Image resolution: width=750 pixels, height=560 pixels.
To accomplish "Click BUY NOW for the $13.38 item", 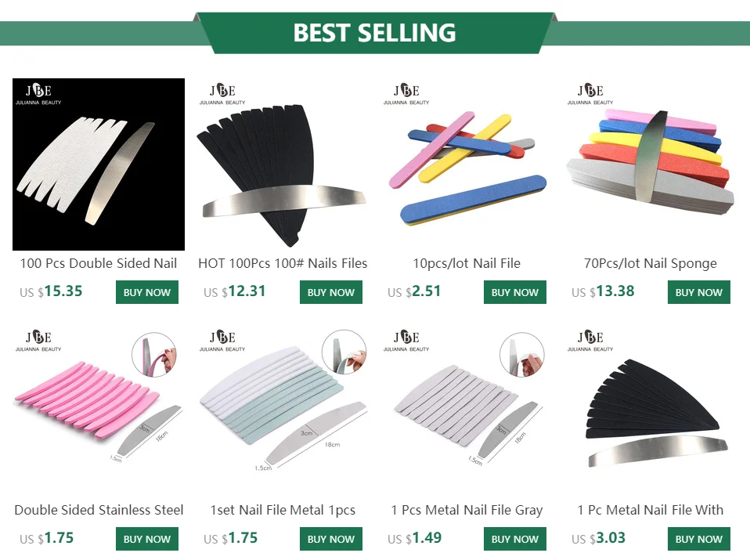I will (699, 292).
